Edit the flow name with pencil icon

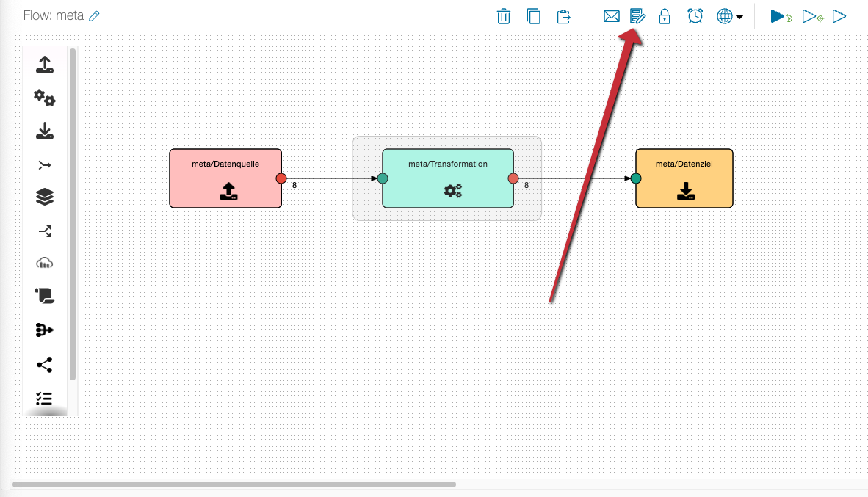[94, 16]
